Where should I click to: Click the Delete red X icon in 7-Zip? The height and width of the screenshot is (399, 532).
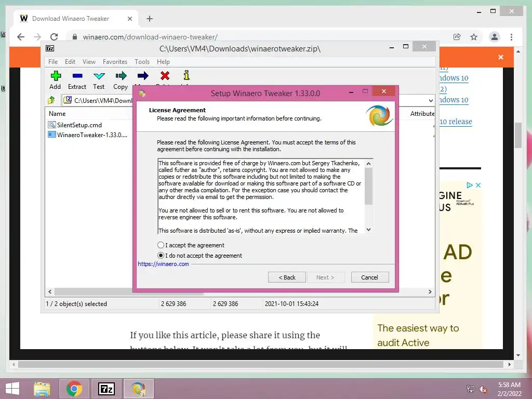(165, 76)
